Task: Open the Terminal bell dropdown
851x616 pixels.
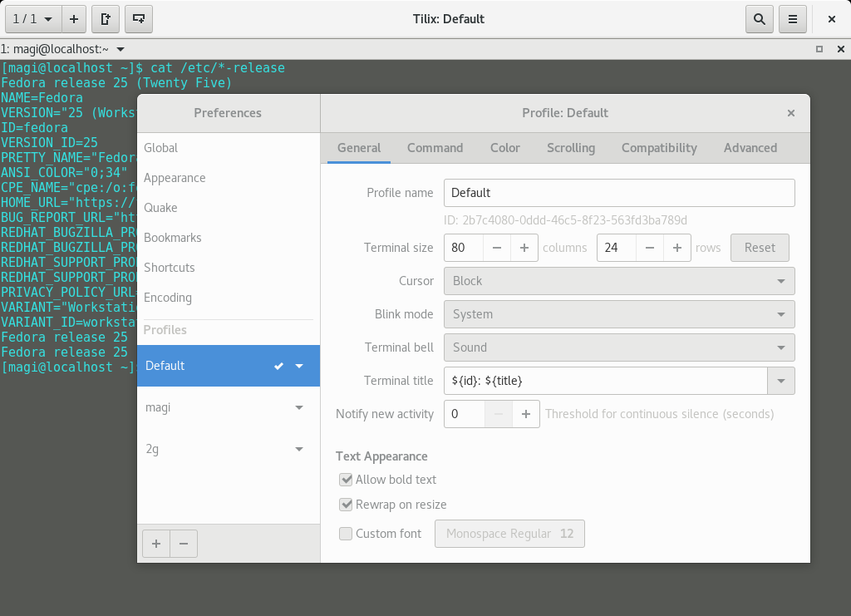Action: [619, 347]
